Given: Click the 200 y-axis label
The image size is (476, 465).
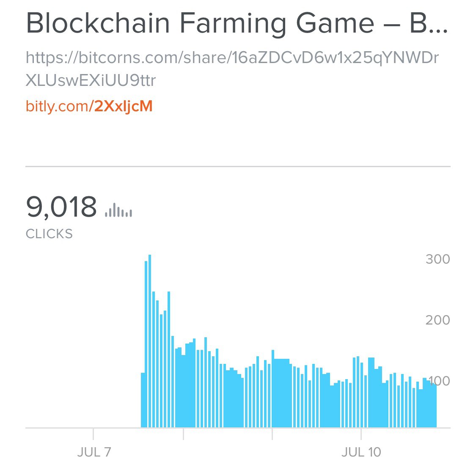Looking at the screenshot, I should tap(437, 320).
